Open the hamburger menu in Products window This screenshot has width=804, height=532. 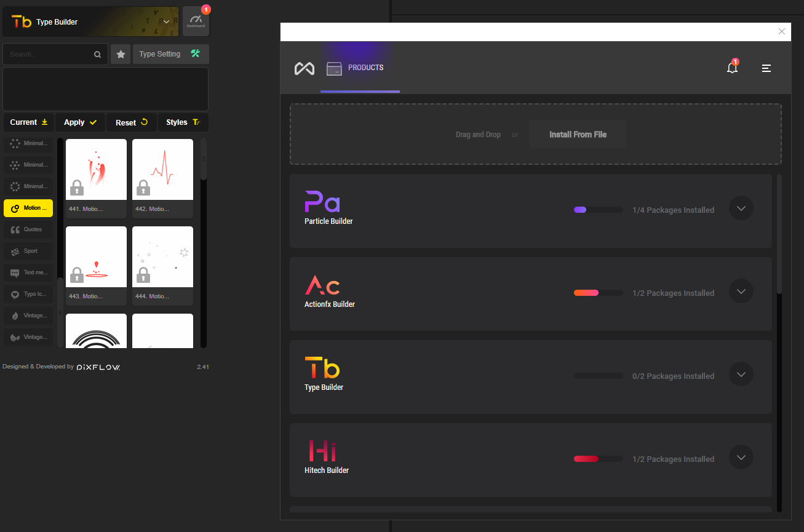pyautogui.click(x=766, y=68)
